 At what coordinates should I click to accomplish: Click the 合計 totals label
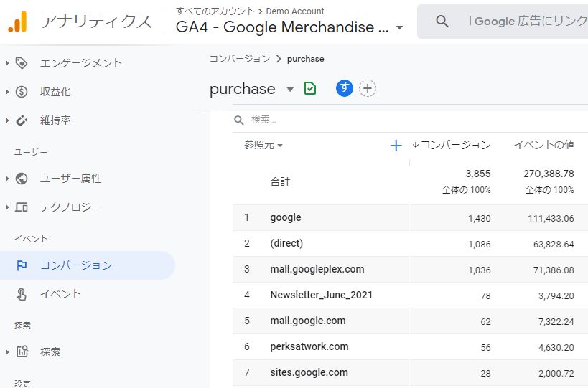click(280, 181)
